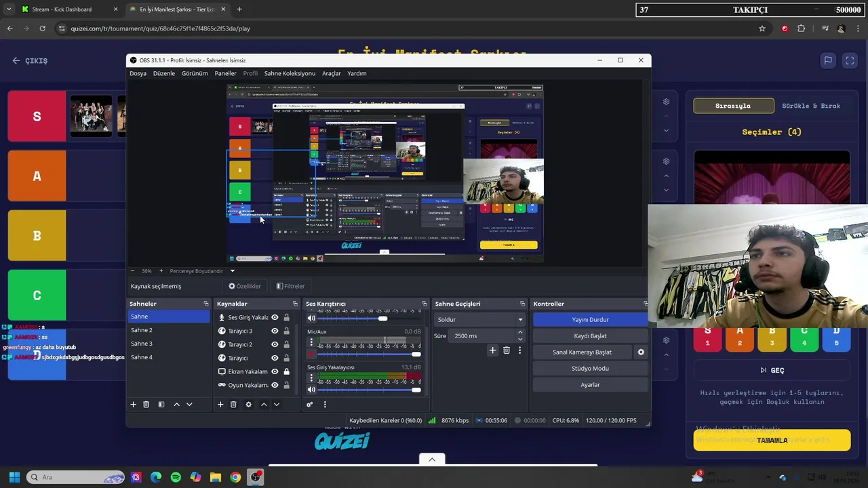Open Mic/Aux channel three-dot options

311,343
